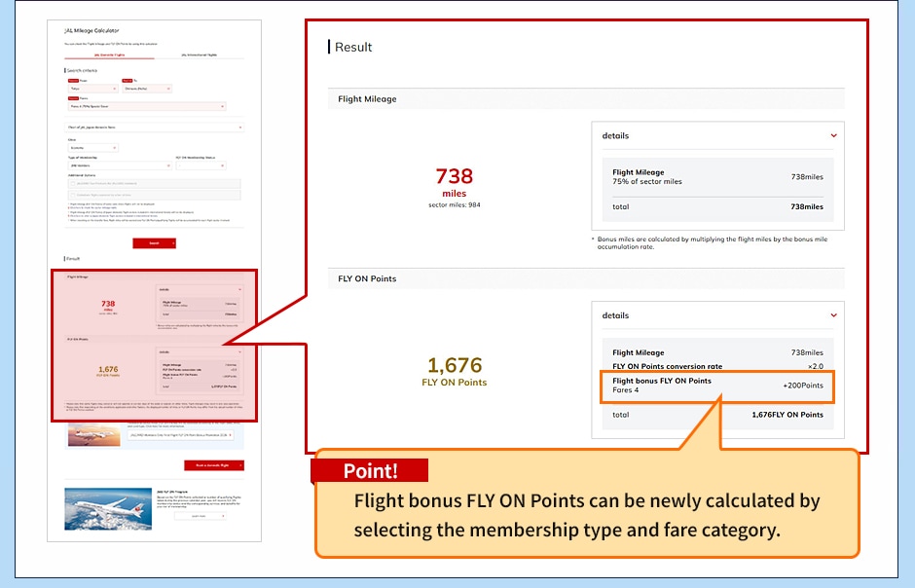The image size is (915, 588).
Task: Tick the first Additional Options checkbox
Action: [73, 184]
